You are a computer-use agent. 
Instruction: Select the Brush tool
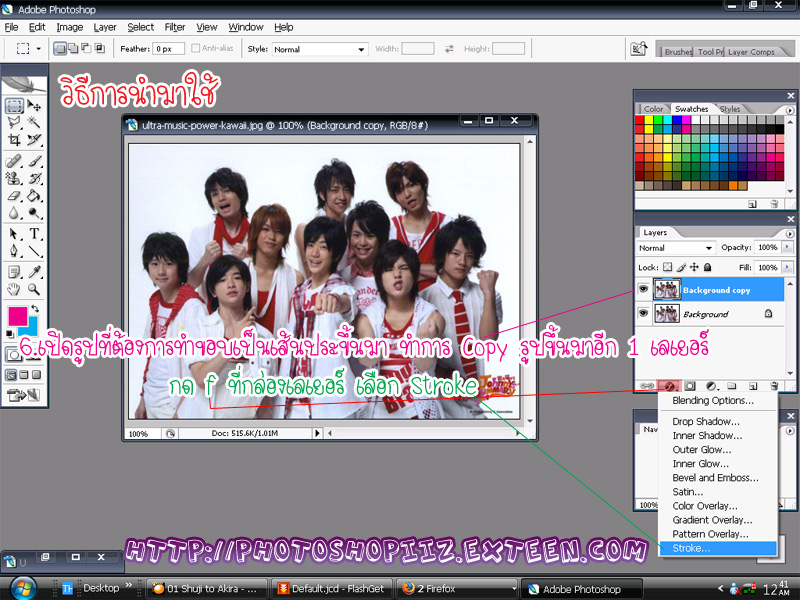[x=34, y=161]
